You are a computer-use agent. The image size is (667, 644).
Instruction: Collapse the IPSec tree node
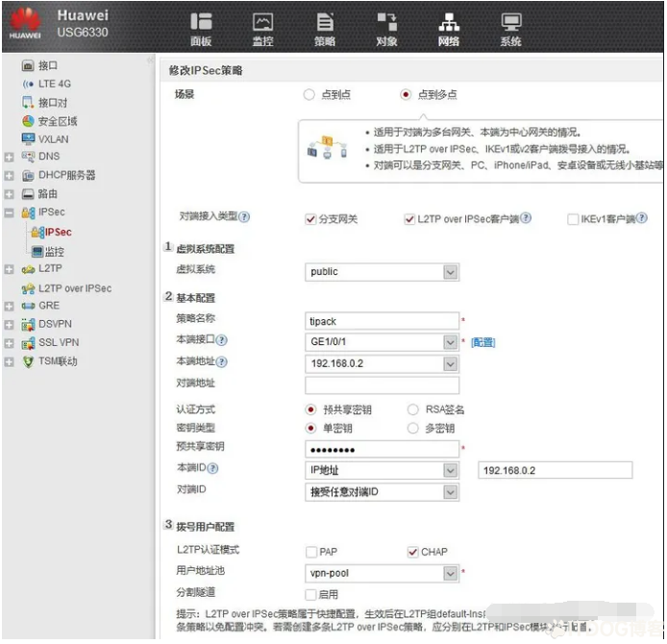pos(9,212)
